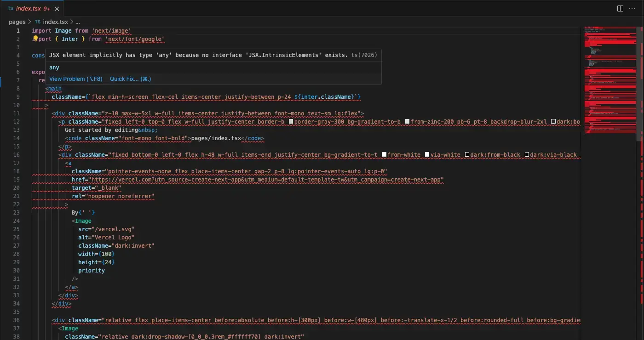The width and height of the screenshot is (644, 340).
Task: Select line number 25 in the gutter
Action: 17,229
